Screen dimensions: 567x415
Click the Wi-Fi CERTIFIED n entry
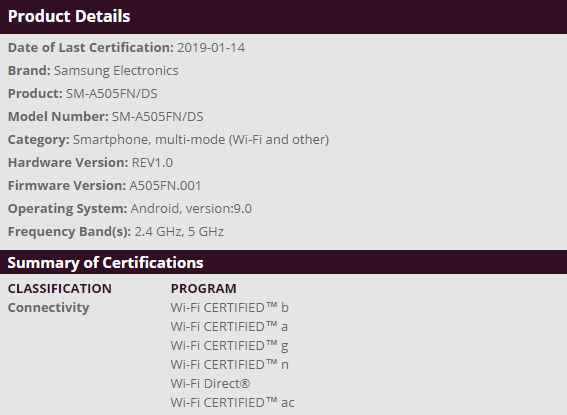point(230,364)
